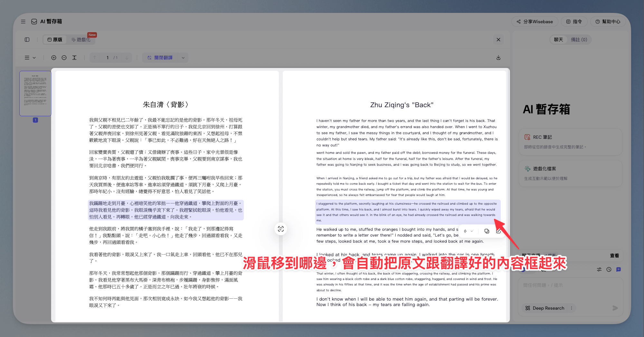Download the document with the download icon
Screen dimensions: 644x337
tap(498, 58)
